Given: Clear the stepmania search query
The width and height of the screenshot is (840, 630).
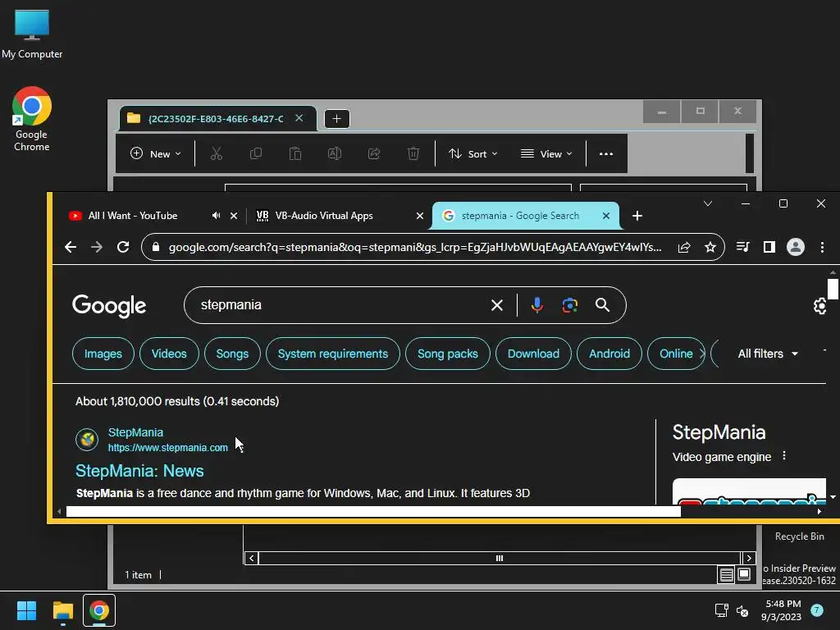Looking at the screenshot, I should (497, 305).
